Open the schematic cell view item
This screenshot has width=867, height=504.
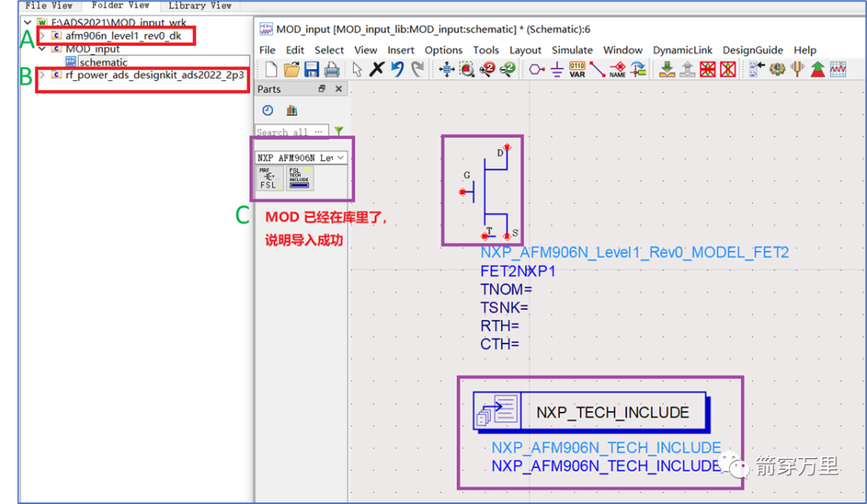103,62
